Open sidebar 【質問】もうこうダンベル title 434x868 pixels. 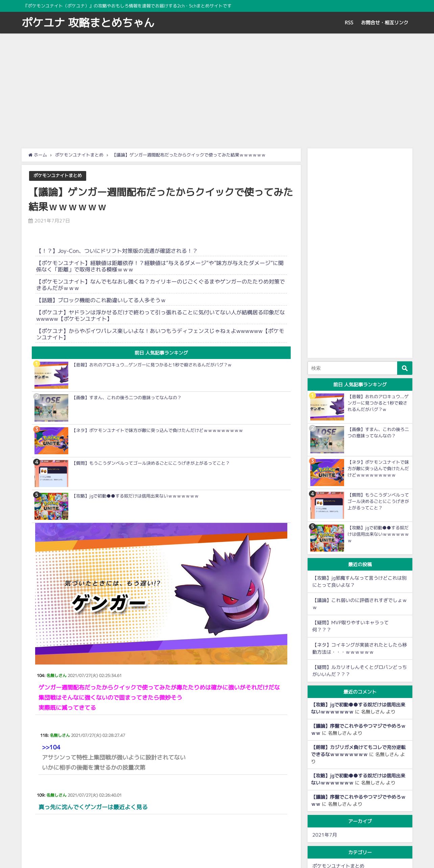378,501
